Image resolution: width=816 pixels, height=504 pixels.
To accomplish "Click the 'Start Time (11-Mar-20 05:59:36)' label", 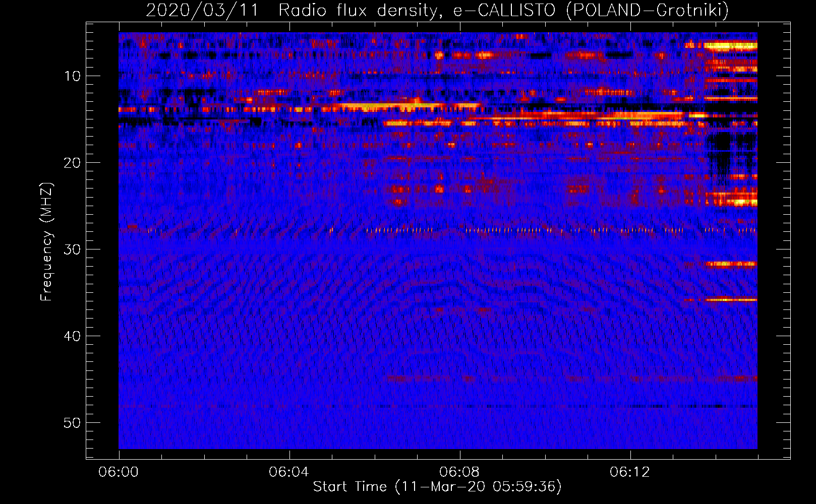I will [x=437, y=487].
